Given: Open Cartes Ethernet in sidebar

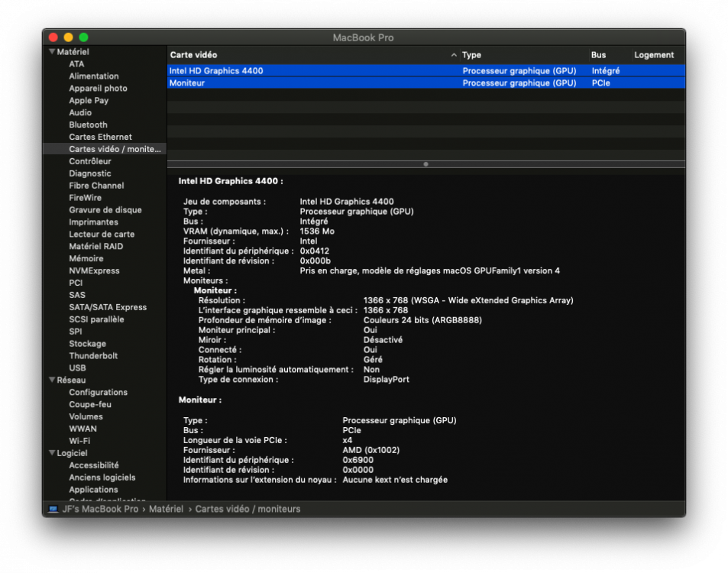Looking at the screenshot, I should [x=100, y=137].
